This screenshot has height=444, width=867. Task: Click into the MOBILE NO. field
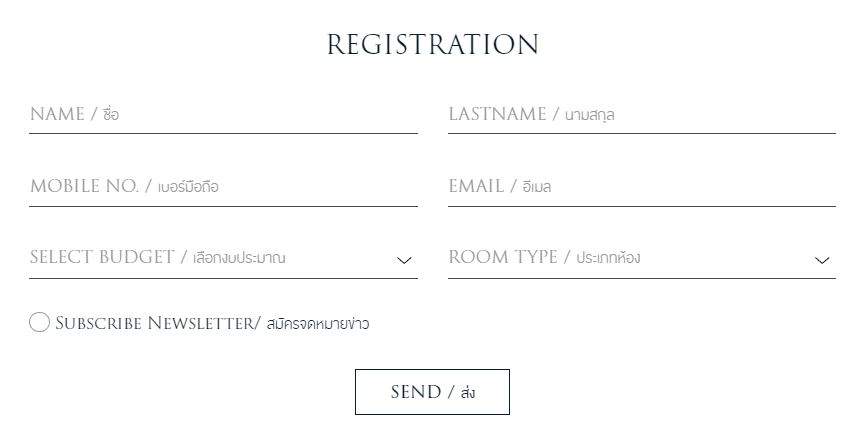(x=223, y=186)
